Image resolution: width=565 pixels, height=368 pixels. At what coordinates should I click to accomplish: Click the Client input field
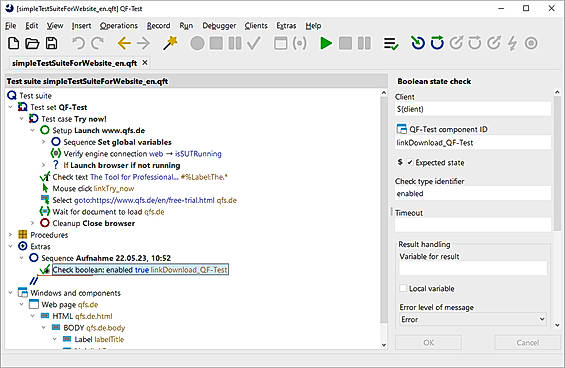pos(473,109)
